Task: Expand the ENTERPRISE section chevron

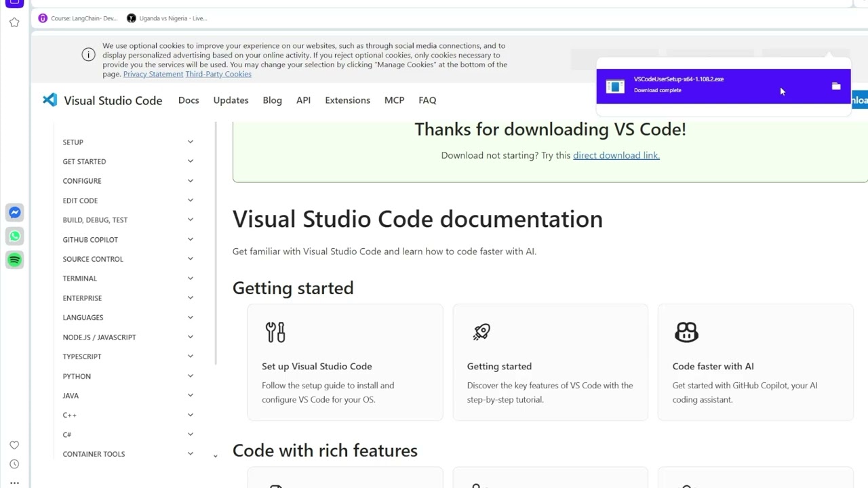Action: click(191, 298)
